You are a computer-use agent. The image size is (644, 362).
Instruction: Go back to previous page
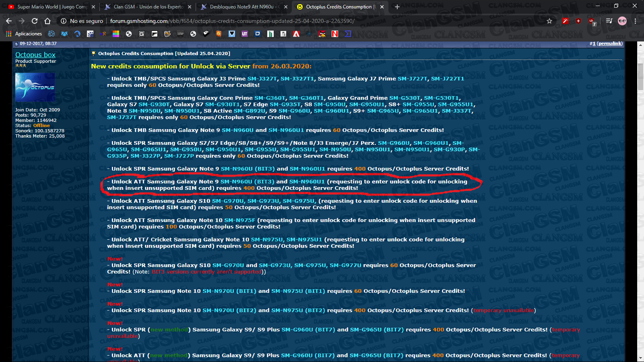click(9, 21)
